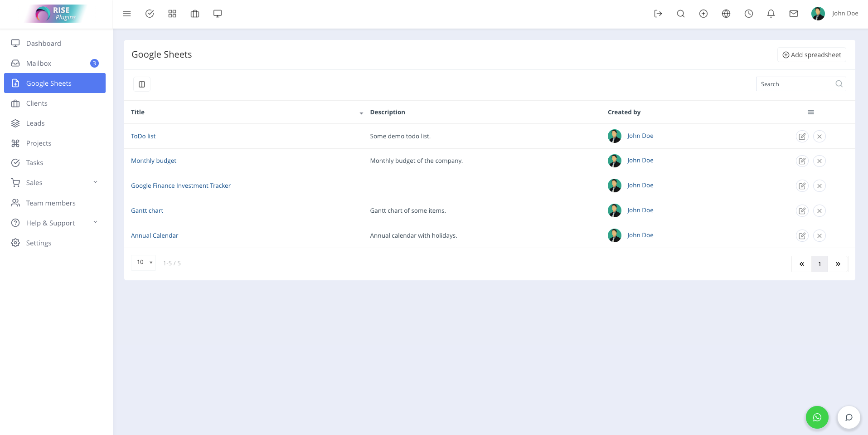868x435 pixels.
Task: Open John Doe profile menu in top bar
Action: point(835,14)
